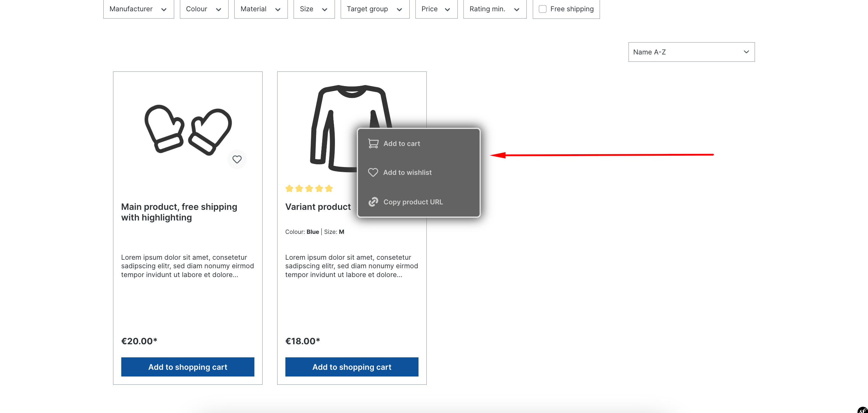
Task: Choose Add to wishlist menu entry
Action: point(418,172)
